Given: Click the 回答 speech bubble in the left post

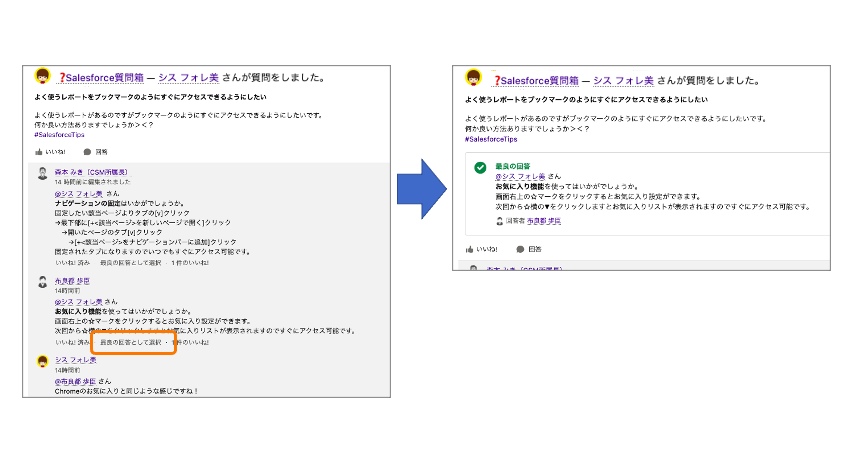Looking at the screenshot, I should (95, 152).
